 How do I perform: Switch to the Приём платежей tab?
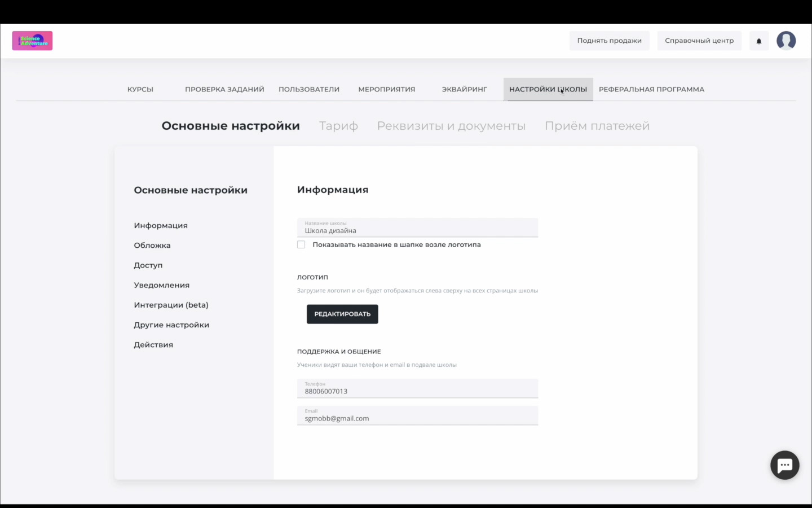point(597,125)
